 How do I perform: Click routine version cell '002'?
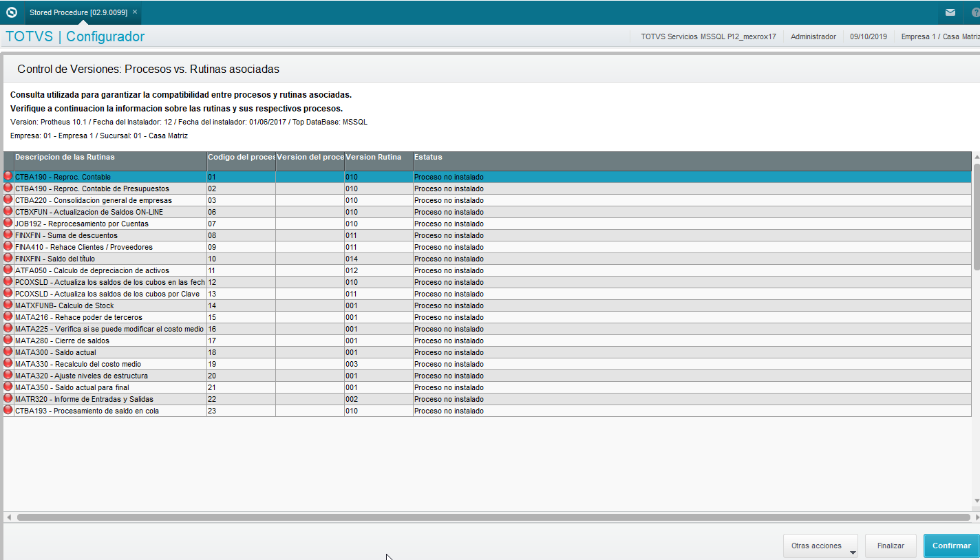pos(379,399)
